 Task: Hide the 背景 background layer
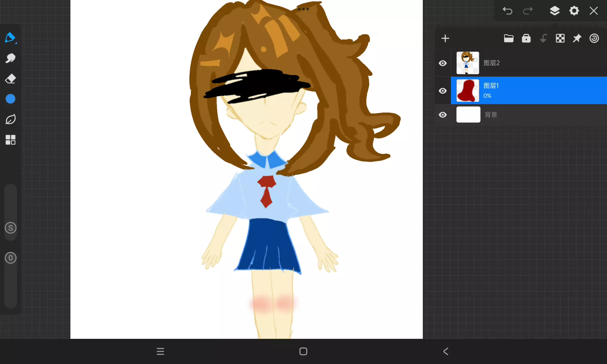[x=443, y=115]
